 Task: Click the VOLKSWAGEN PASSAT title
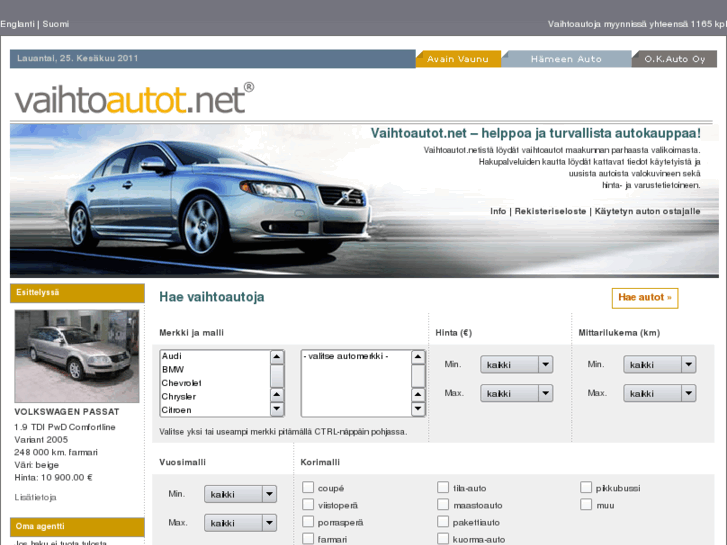tap(67, 411)
